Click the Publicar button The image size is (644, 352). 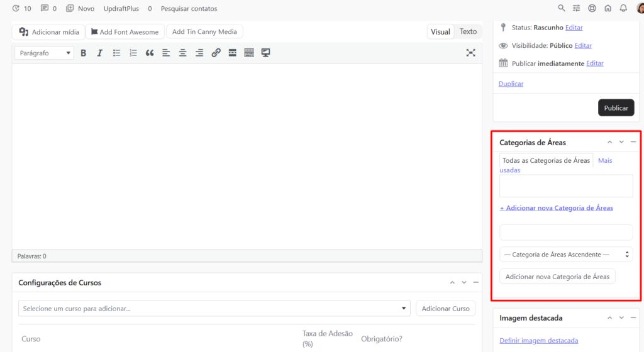(616, 108)
